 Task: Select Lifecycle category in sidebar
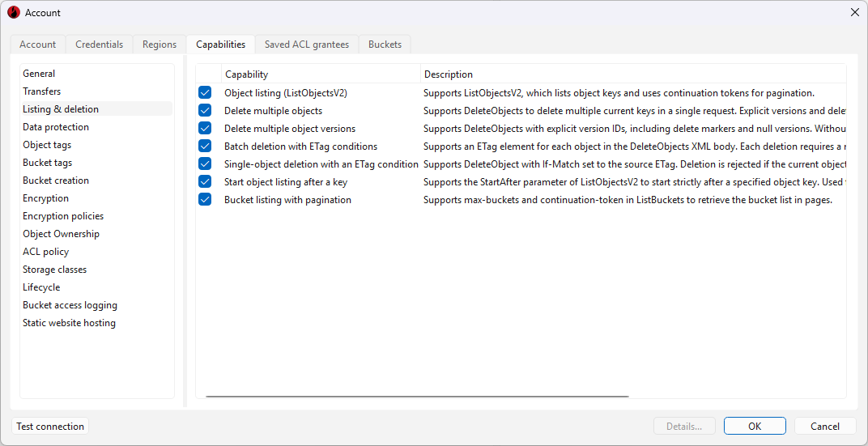pyautogui.click(x=96, y=287)
